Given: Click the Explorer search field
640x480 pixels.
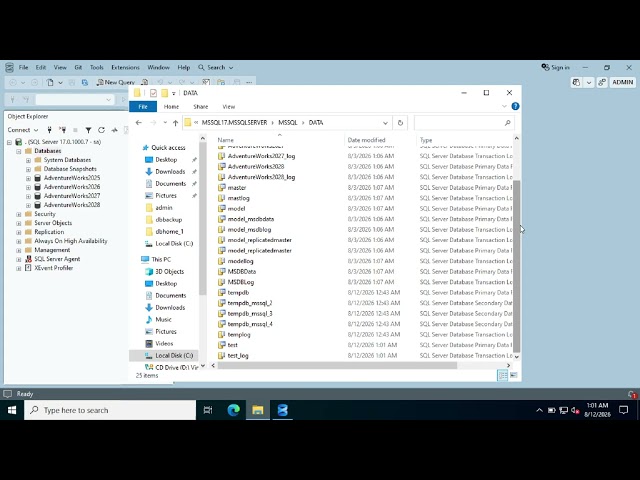Looking at the screenshot, I should pos(464,122).
